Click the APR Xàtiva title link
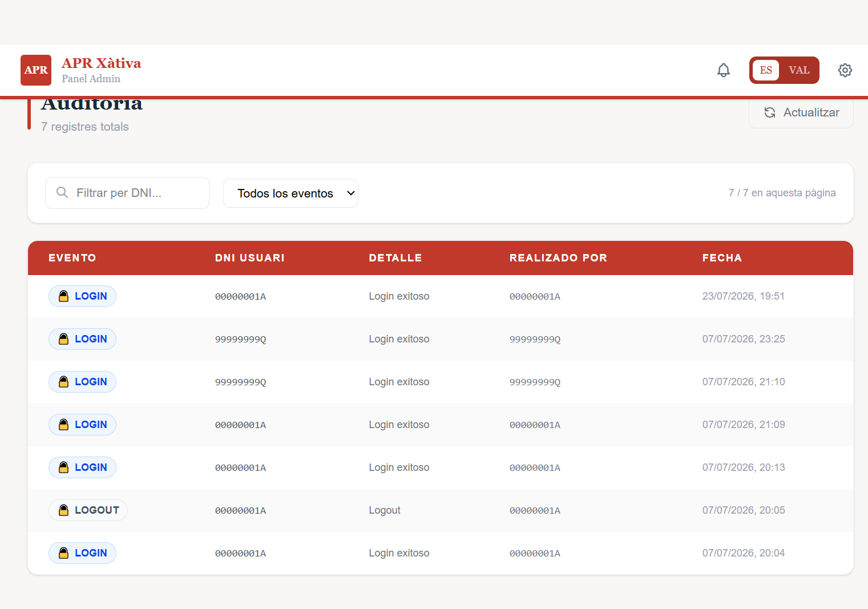868x609 pixels. [x=102, y=63]
